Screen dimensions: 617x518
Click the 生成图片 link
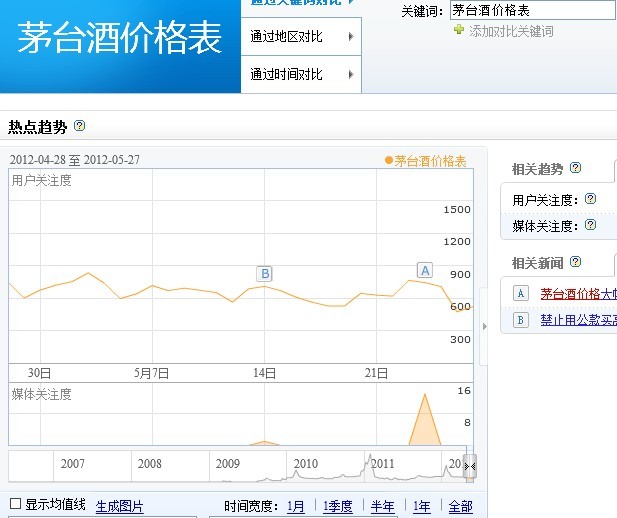click(120, 506)
